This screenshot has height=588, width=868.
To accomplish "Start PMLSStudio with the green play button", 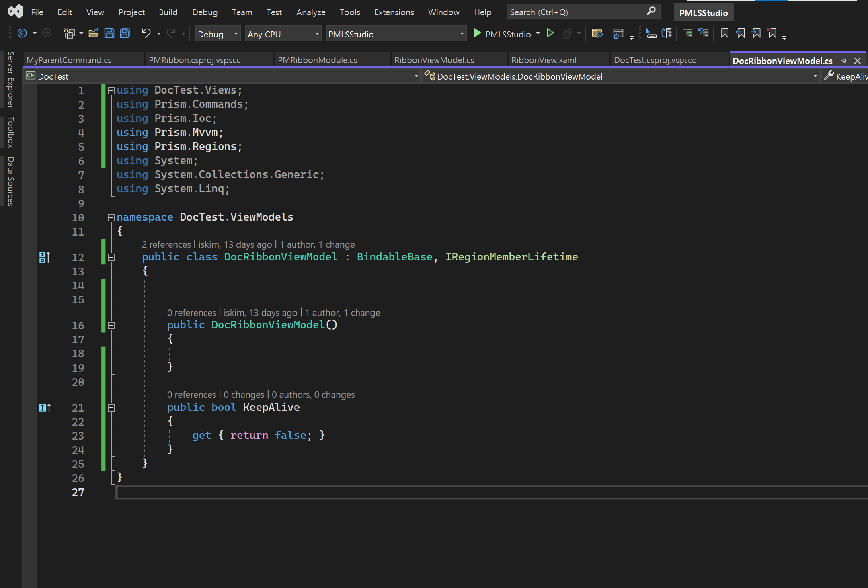I will pos(477,33).
